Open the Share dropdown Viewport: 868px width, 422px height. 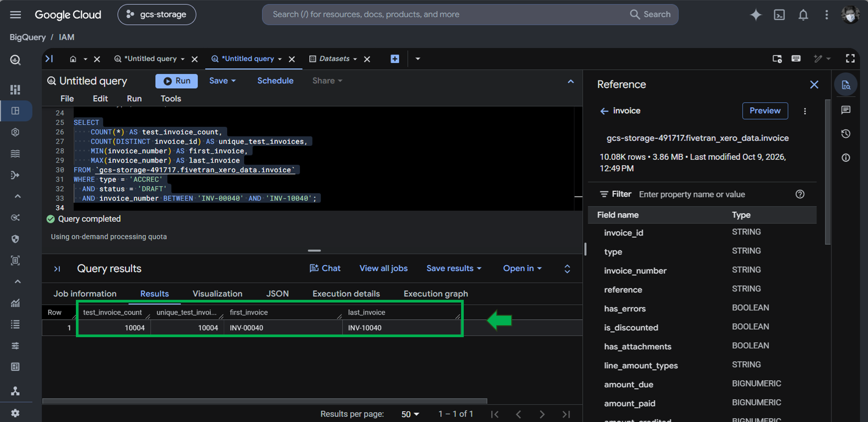point(327,81)
